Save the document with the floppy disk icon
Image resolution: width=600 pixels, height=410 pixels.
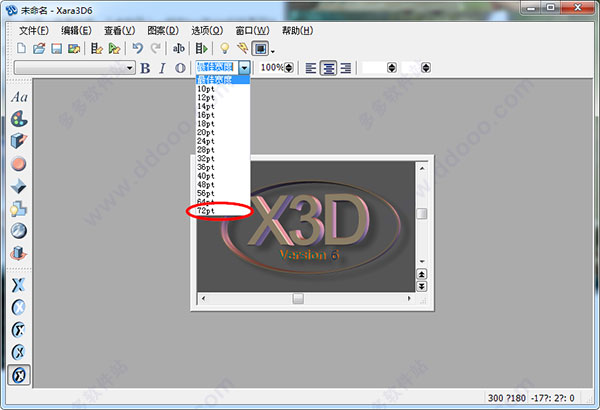(57, 49)
